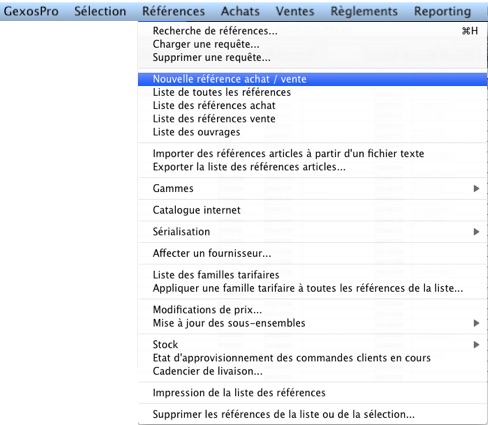This screenshot has width=488, height=425.
Task: Expand the Gammes submenu
Action: pos(312,189)
